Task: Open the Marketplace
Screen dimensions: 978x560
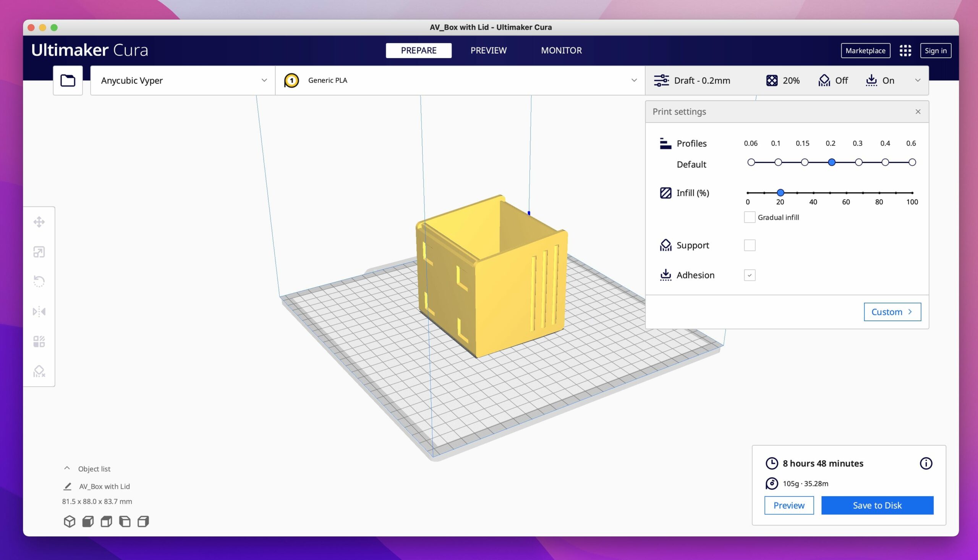Action: (x=865, y=50)
